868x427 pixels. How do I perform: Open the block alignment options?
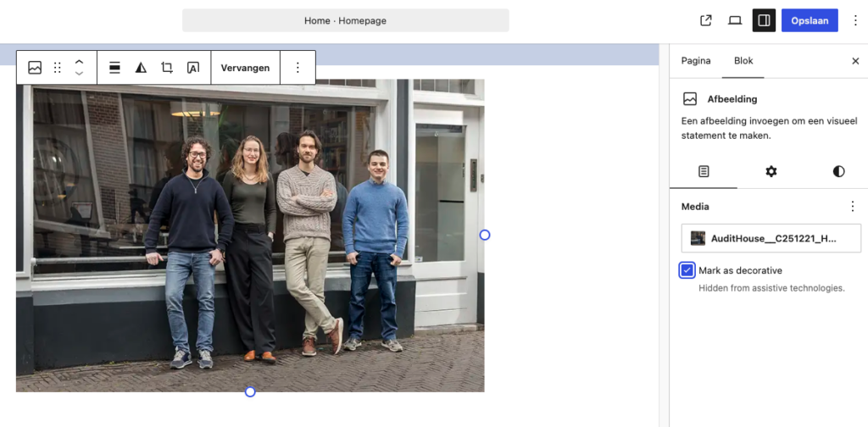[114, 68]
